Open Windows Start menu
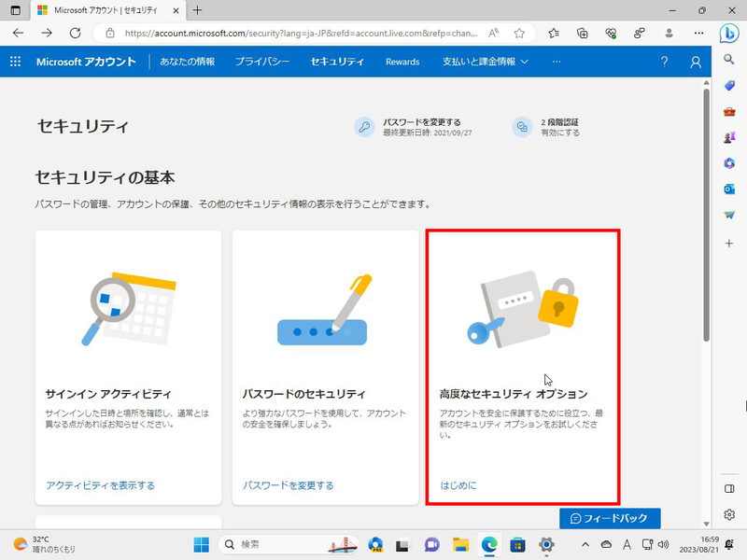 202,544
